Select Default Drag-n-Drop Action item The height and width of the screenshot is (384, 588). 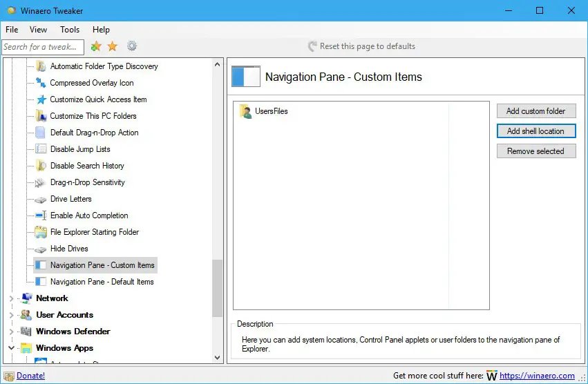[x=95, y=133]
